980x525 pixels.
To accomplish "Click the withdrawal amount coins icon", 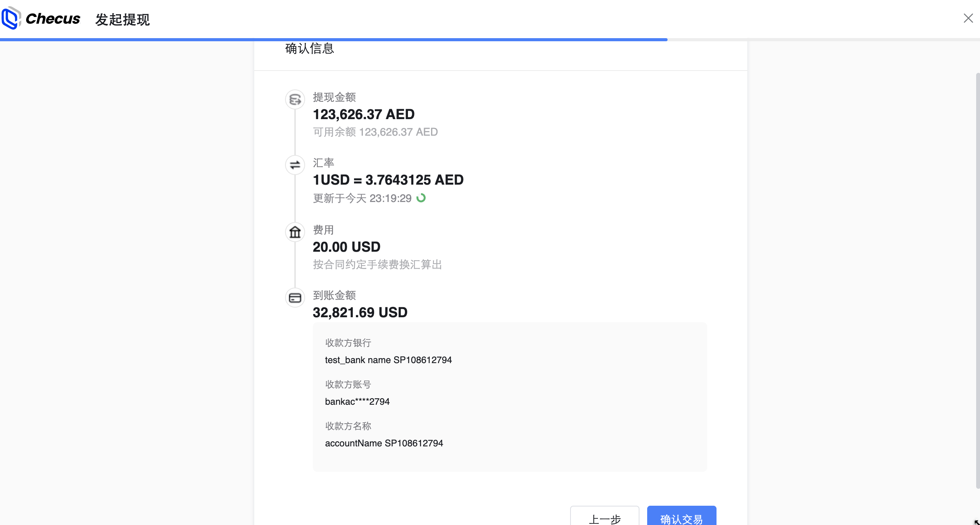I will coord(295,100).
